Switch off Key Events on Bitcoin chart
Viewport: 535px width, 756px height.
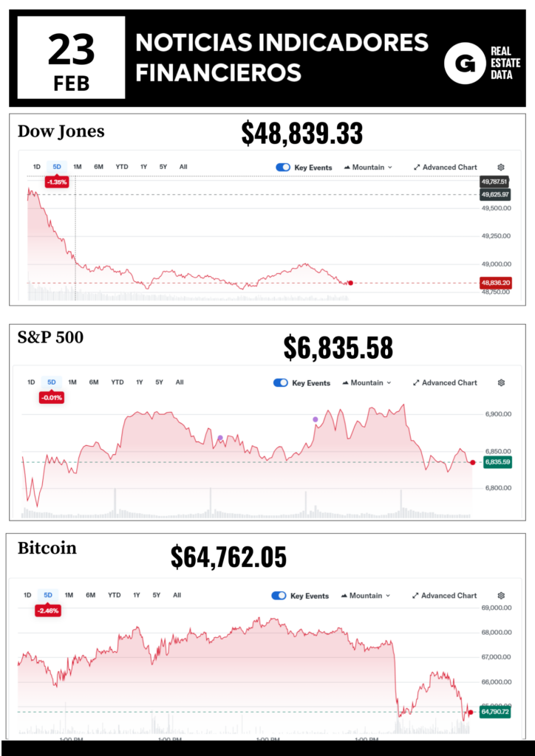279,596
